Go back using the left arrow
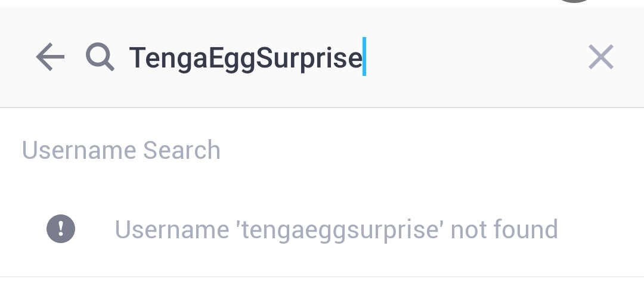 50,57
